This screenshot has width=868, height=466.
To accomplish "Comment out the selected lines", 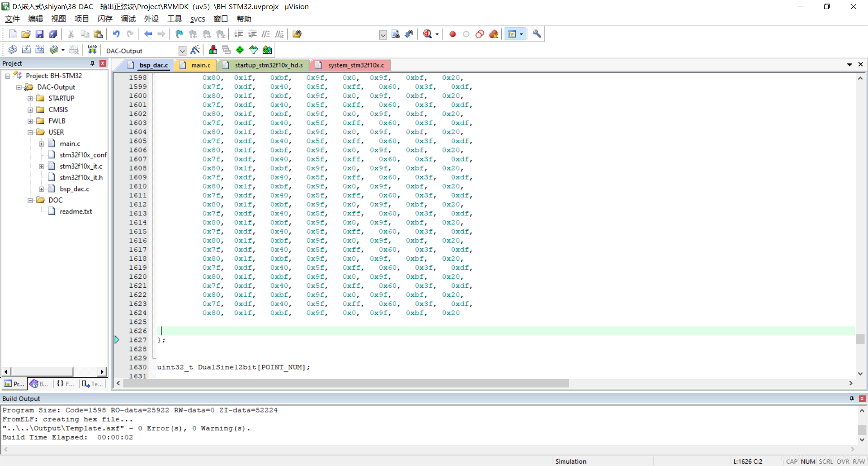I will (266, 34).
